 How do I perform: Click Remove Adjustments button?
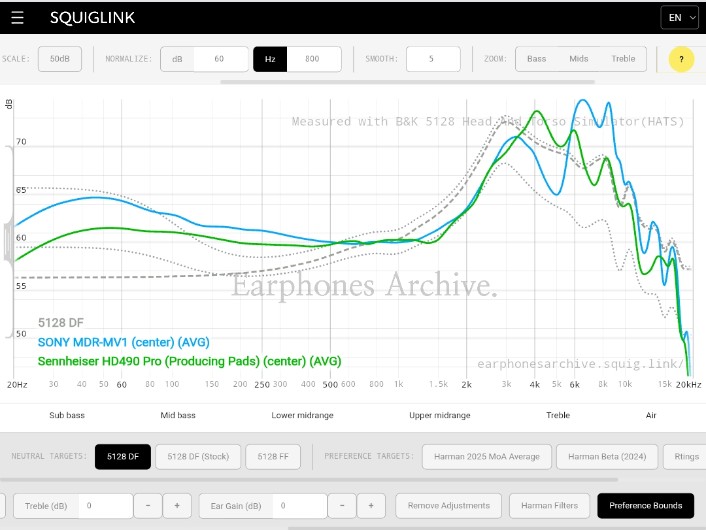[x=448, y=506]
